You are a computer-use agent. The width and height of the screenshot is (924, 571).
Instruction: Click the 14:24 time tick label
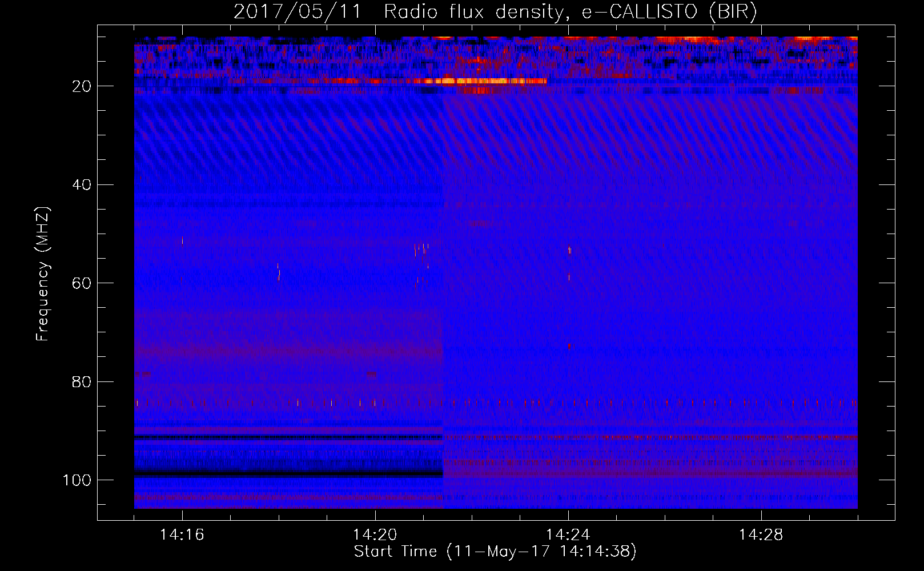(568, 535)
